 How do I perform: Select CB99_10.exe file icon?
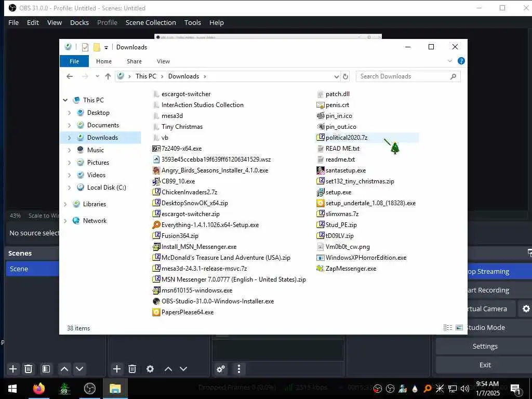click(x=156, y=181)
